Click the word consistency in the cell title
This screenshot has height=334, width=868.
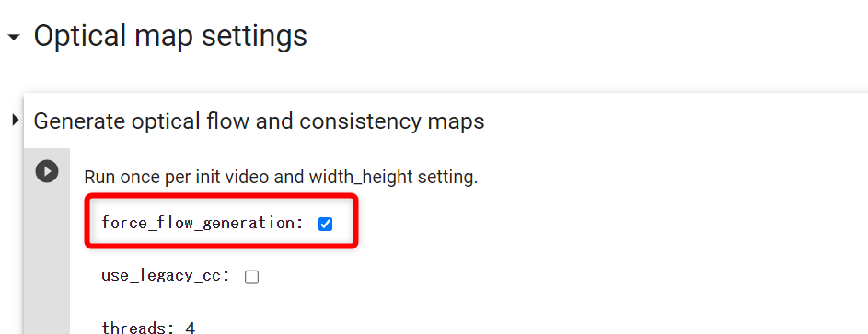coord(362,121)
